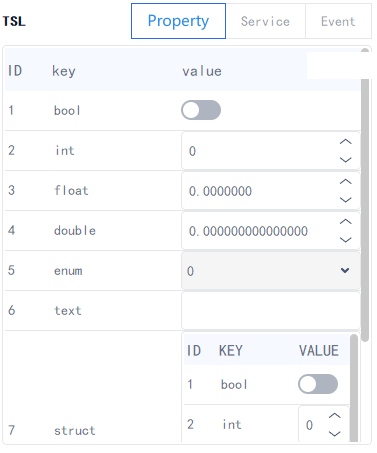This screenshot has width=377, height=453.
Task: Click the text property input field
Action: click(271, 311)
